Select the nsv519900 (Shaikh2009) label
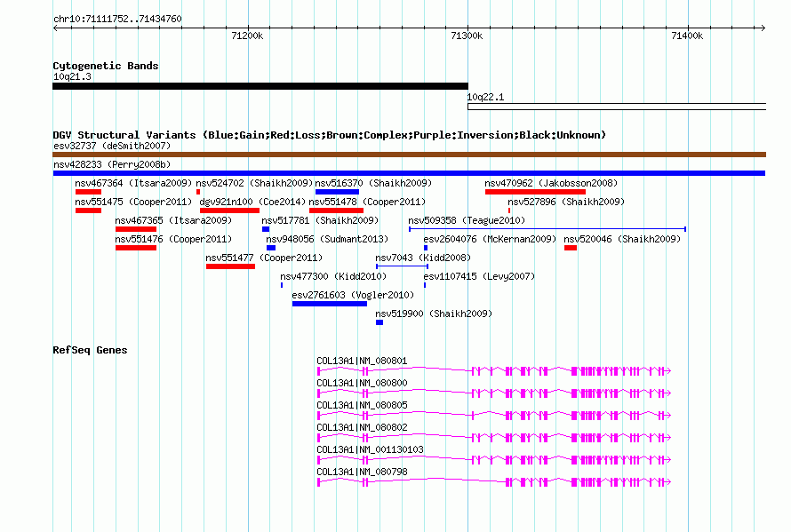The image size is (791, 532). click(434, 314)
